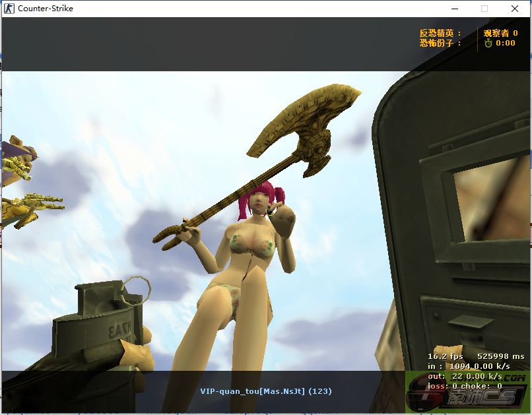
Task: Click the "0:00" round timer value
Action: tap(506, 43)
